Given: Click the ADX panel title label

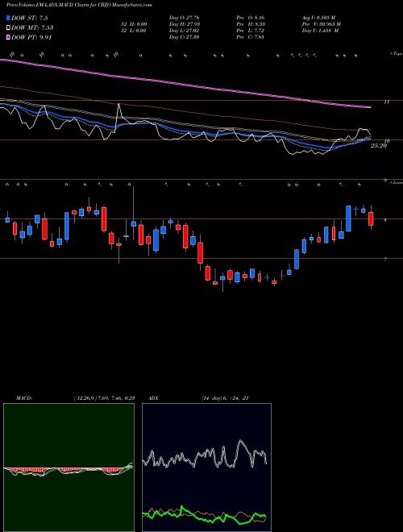Looking at the screenshot, I should tap(152, 398).
